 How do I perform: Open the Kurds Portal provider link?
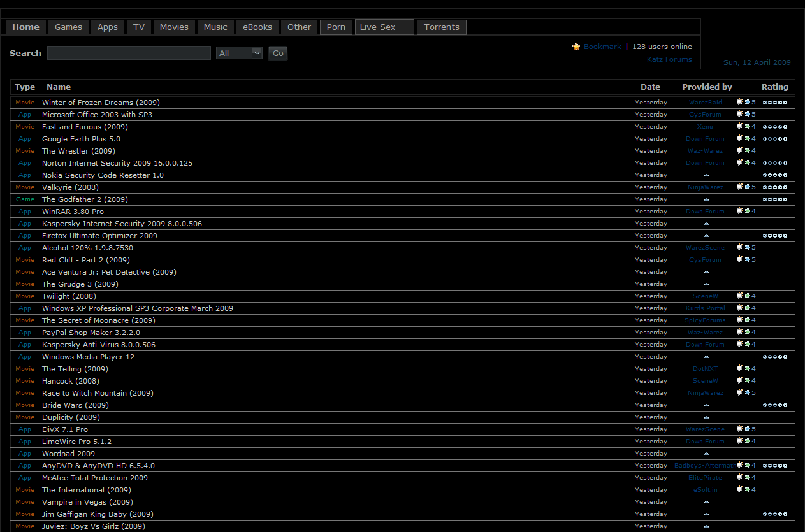coord(706,308)
